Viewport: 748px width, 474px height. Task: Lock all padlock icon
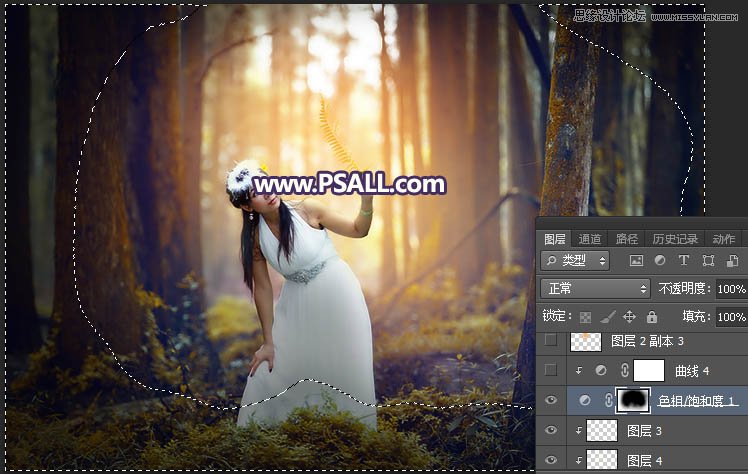pos(652,317)
